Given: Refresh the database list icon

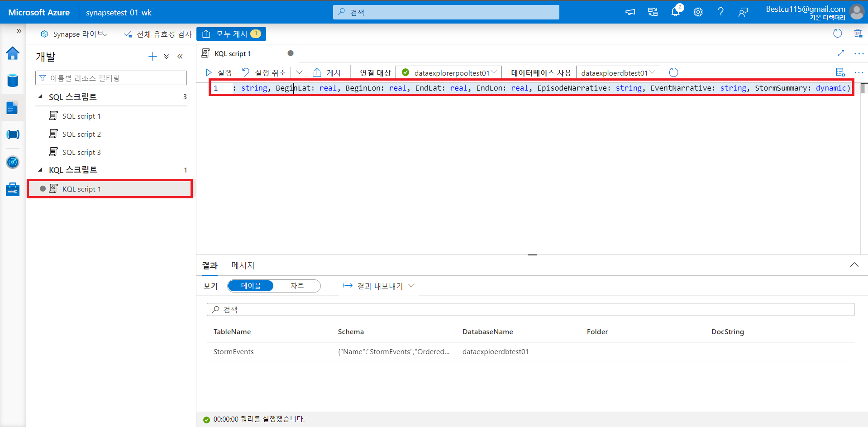Looking at the screenshot, I should [x=673, y=72].
